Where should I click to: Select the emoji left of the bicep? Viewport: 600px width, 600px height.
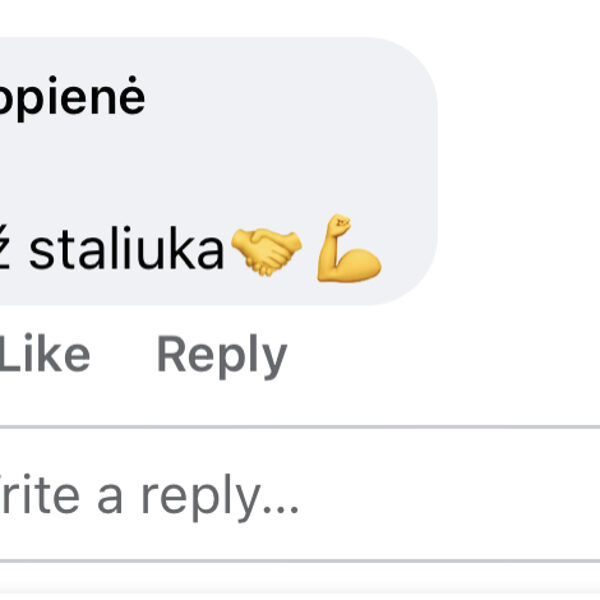pyautogui.click(x=265, y=251)
